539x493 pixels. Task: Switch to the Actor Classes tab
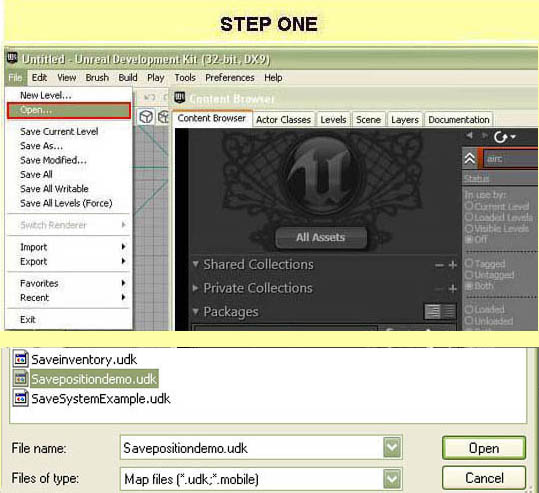[x=283, y=120]
